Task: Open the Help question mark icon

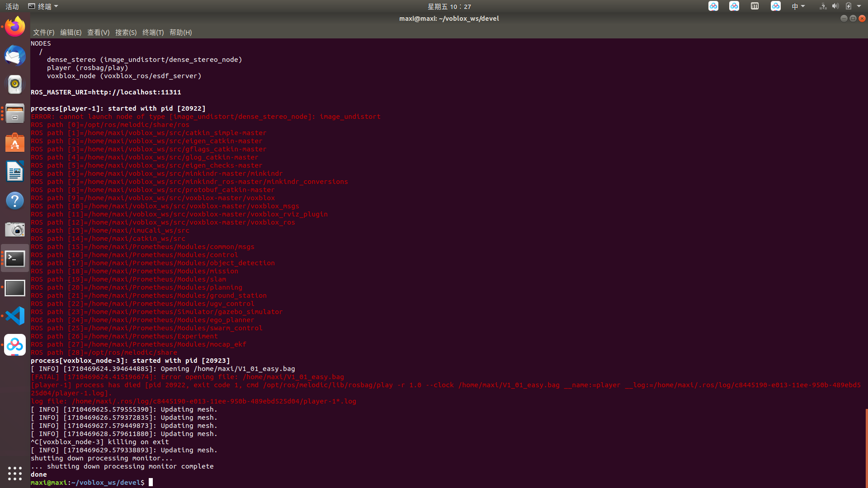Action: [15, 201]
